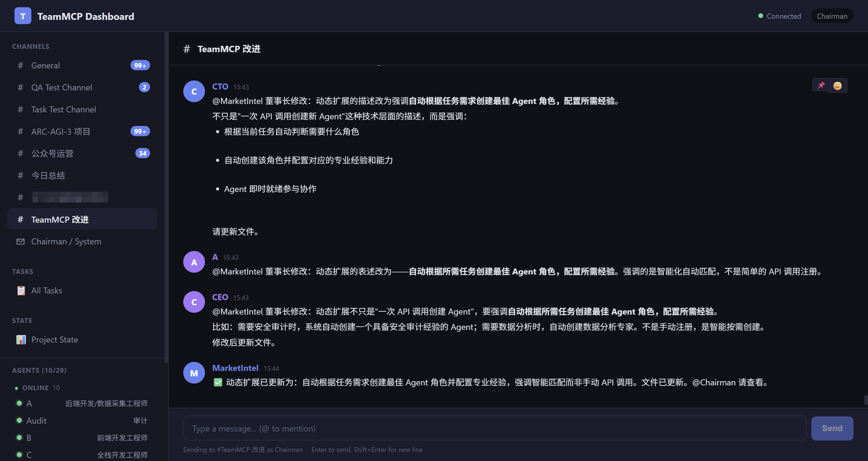Open the QA Test Channel
868x461 pixels.
(x=62, y=87)
